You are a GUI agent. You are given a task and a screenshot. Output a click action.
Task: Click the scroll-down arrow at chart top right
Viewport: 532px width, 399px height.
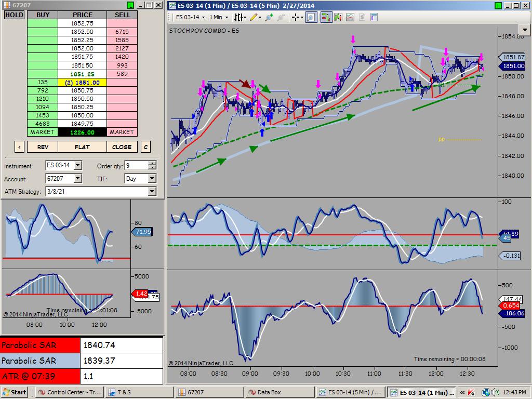(525, 30)
